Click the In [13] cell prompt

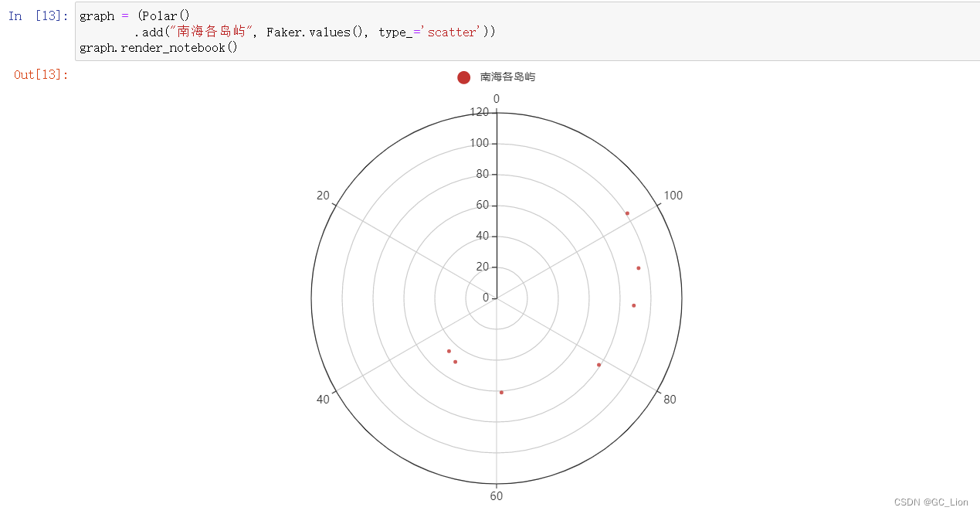click(38, 15)
